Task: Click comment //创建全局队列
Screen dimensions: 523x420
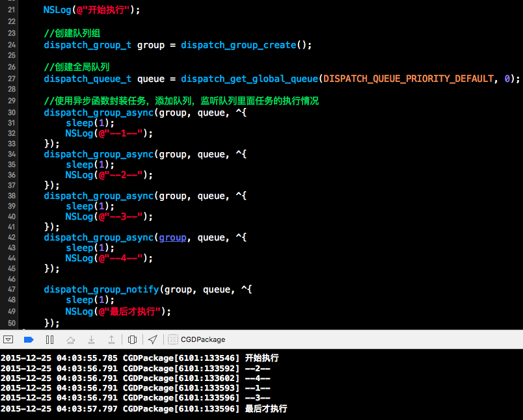Action: (x=77, y=67)
